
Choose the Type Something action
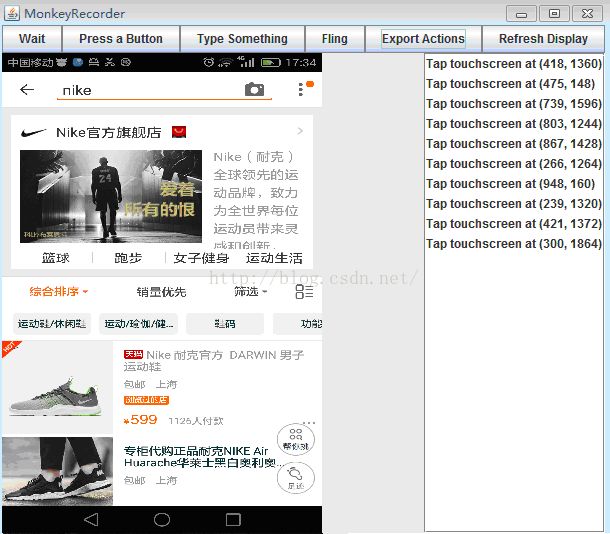242,39
